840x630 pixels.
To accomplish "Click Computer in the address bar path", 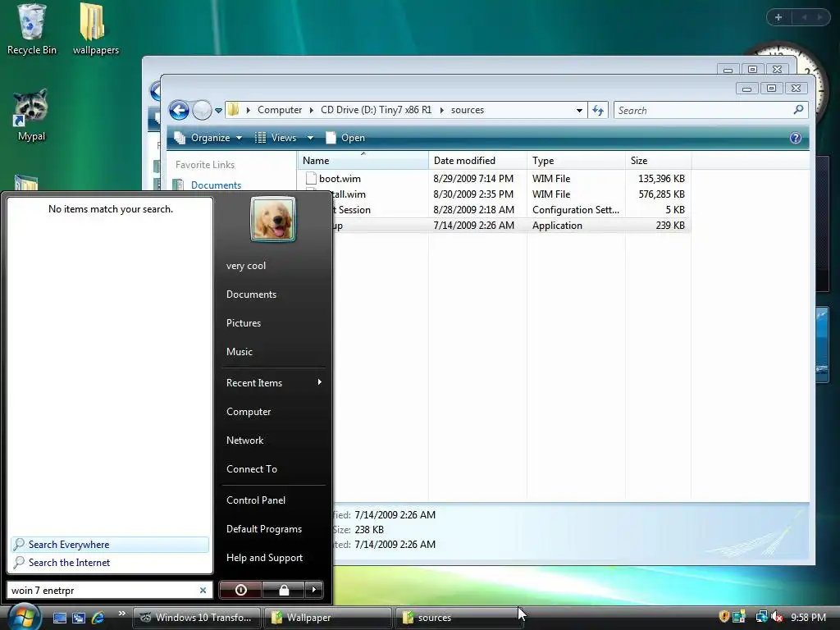I will click(280, 110).
